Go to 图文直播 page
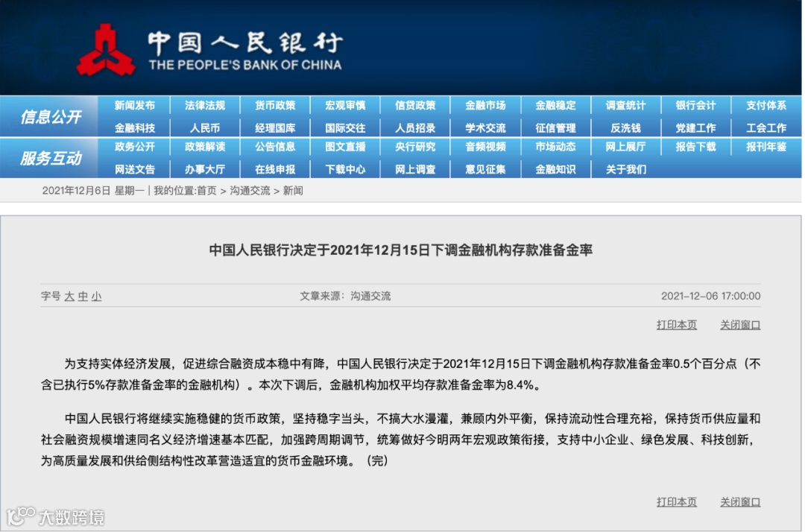The image size is (805, 532). [x=345, y=147]
